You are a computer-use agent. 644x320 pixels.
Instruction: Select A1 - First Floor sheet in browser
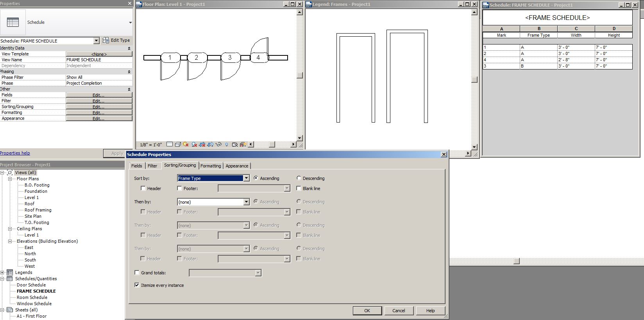[32, 316]
